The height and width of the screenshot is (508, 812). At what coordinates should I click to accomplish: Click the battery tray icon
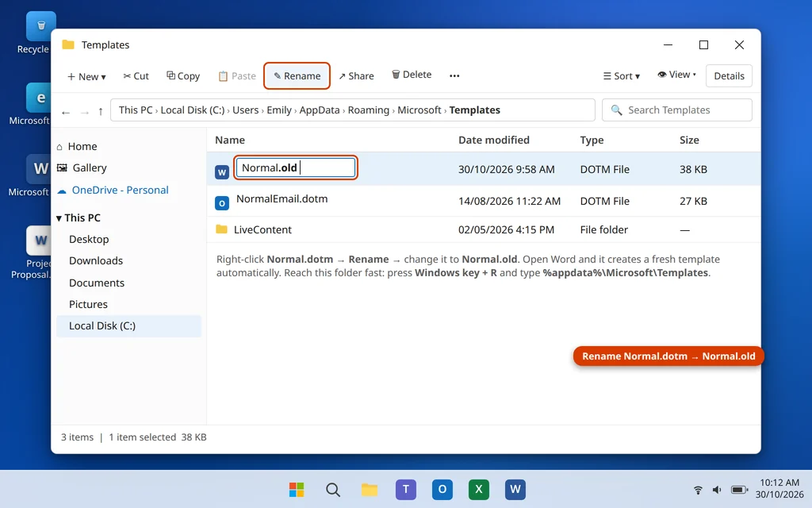[739, 490]
